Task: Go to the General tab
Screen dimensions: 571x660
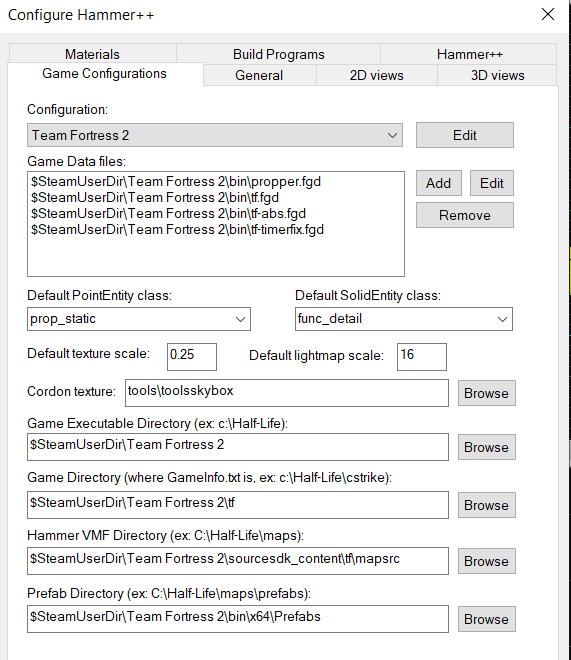Action: click(x=259, y=75)
